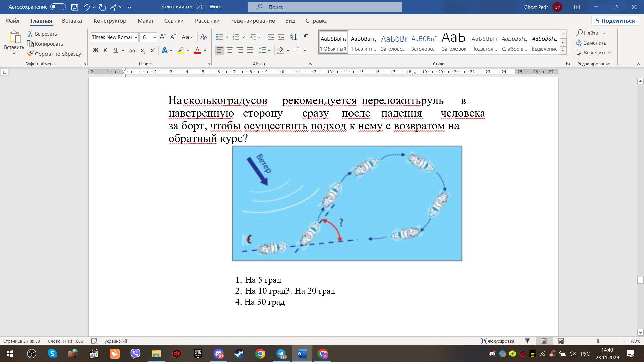The image size is (644, 362).
Task: Decrease font size with the A-down icon
Action: coord(173,37)
